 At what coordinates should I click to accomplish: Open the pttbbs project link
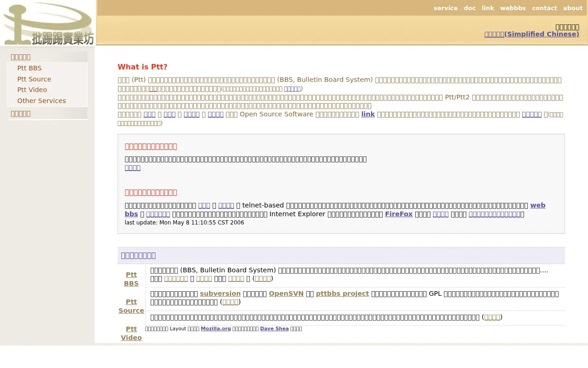pos(342,293)
